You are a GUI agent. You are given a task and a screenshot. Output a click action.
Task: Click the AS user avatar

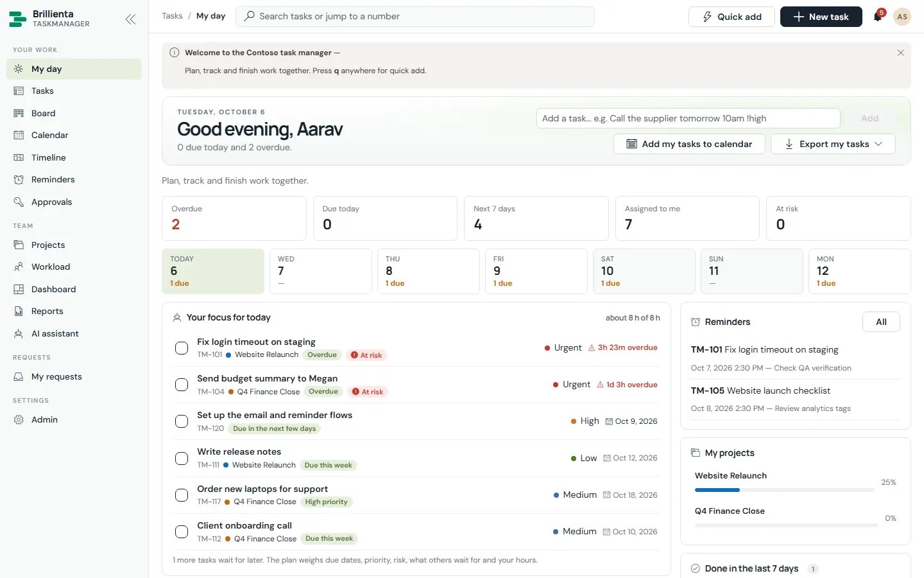click(x=902, y=17)
